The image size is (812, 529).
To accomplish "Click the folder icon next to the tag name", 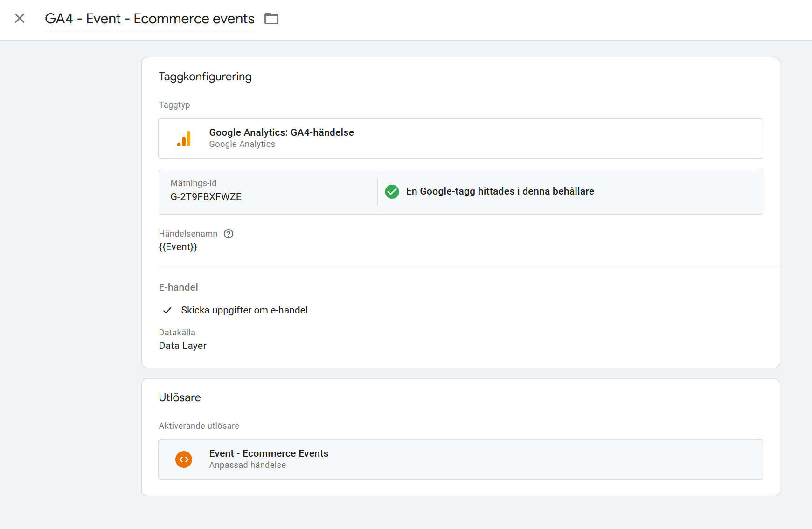I will point(271,19).
